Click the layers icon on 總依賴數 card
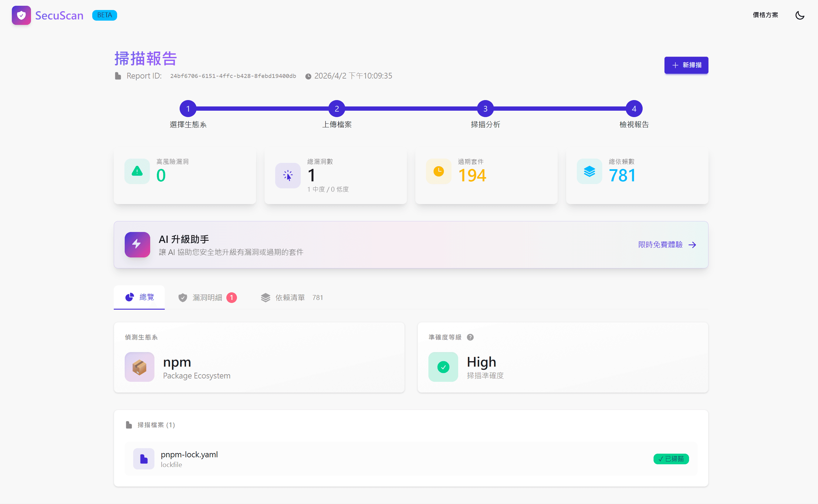818x504 pixels. (x=589, y=171)
